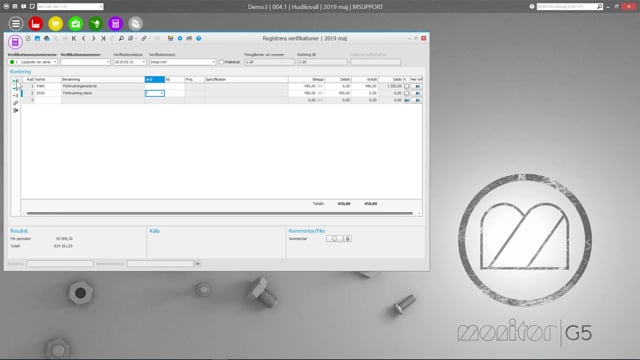This screenshot has width=640, height=360.
Task: Open the main hamburger menu
Action: tap(16, 24)
